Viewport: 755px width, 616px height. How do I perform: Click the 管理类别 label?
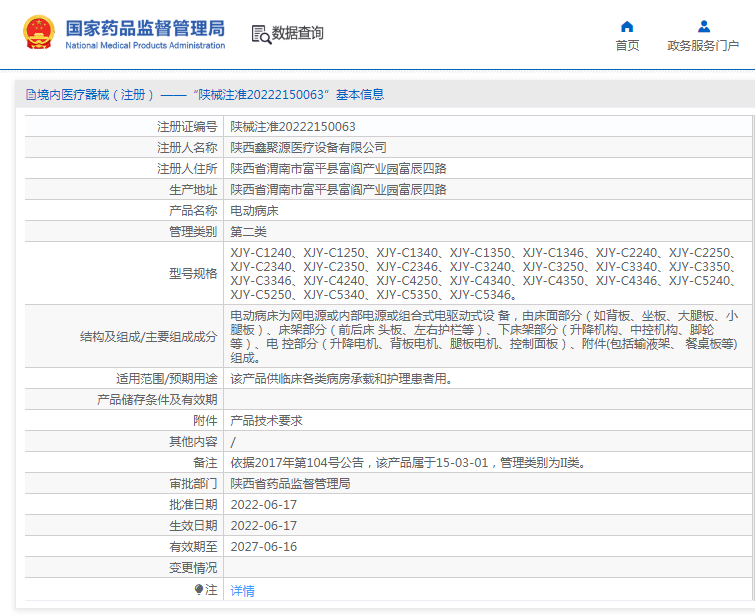[193, 232]
